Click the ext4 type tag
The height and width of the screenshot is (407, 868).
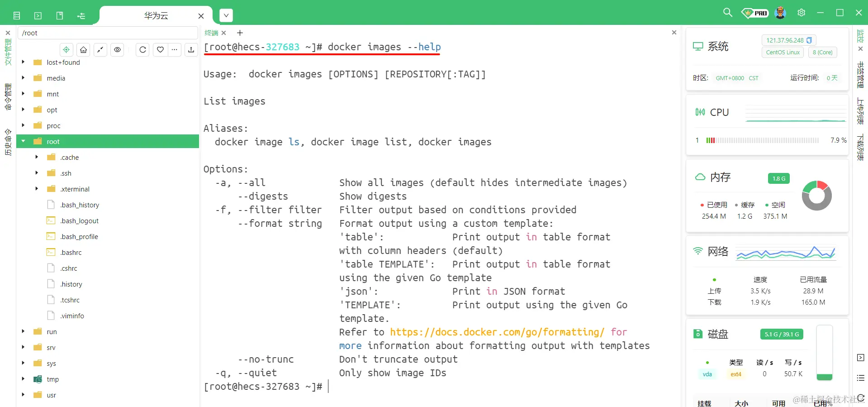[x=736, y=374]
